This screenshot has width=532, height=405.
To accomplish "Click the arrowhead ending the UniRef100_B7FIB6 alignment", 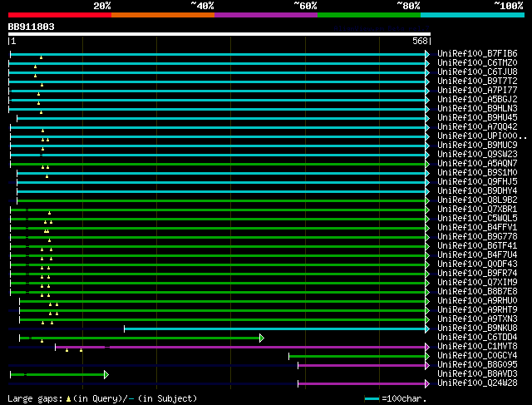I will pyautogui.click(x=427, y=54).
